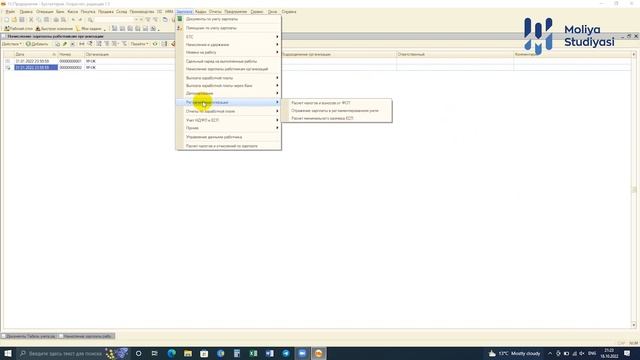Click the Ответственный column header

(x=455, y=54)
